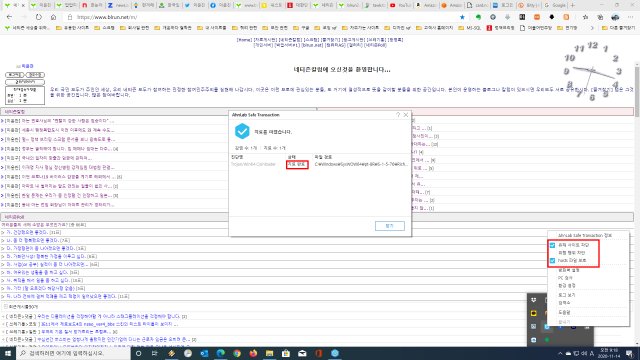Viewport: 640px width, 360px height.
Task: Click the yellow KakaoTalk icon in tray overflow
Action: (534, 313)
